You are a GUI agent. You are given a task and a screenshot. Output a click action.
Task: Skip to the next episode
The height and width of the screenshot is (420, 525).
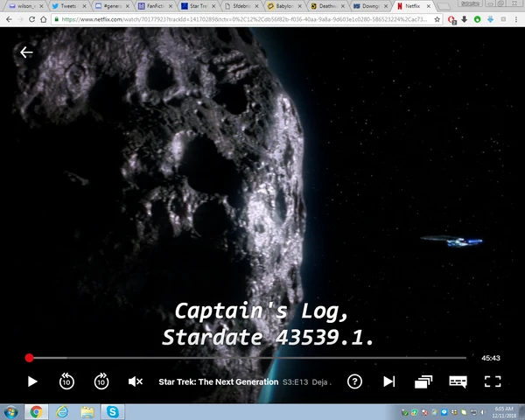click(x=389, y=381)
